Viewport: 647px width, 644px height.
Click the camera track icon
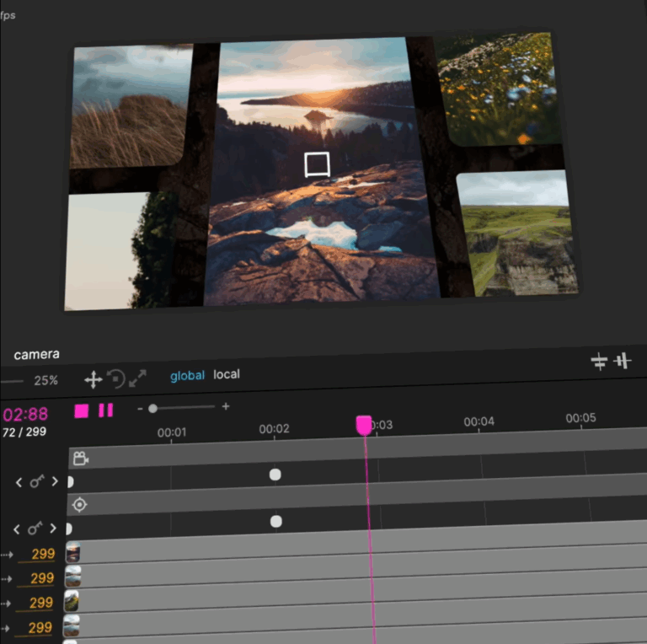[x=81, y=459]
